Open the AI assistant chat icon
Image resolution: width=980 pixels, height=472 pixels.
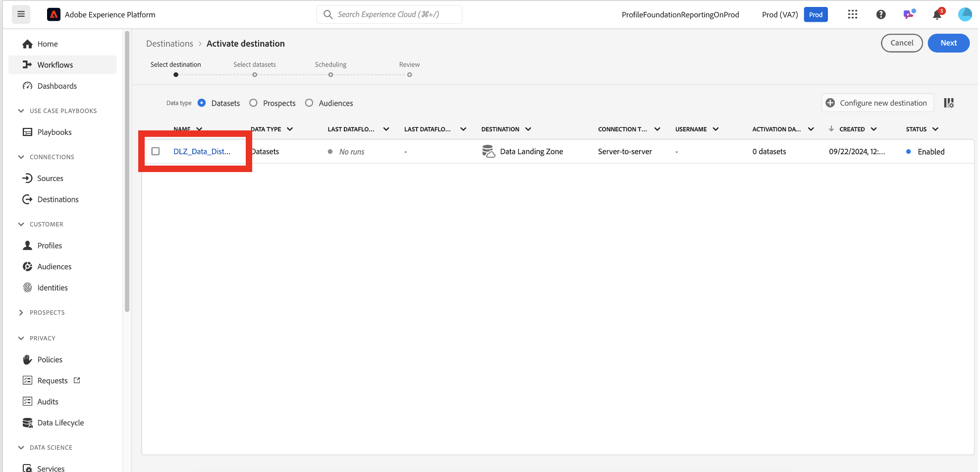click(x=909, y=14)
